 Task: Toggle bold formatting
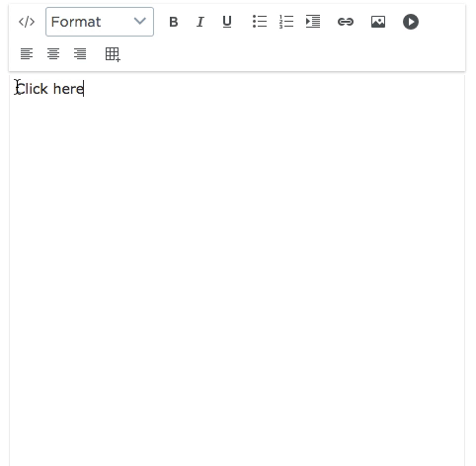[x=174, y=22]
